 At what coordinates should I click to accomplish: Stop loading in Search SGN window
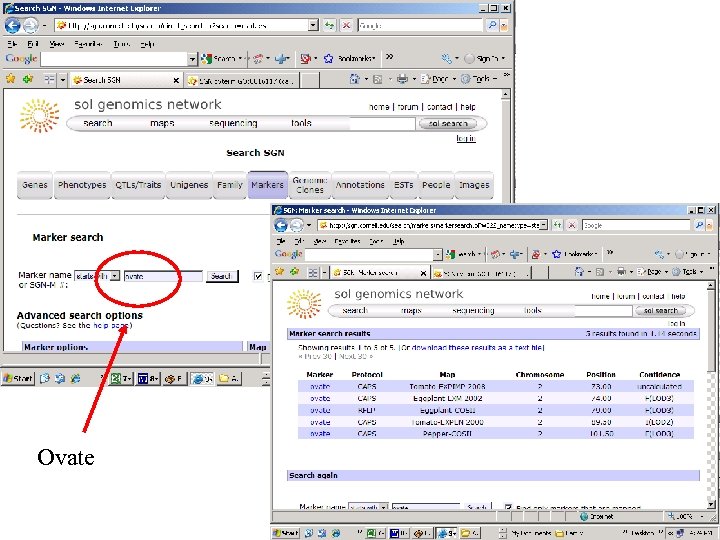point(347,25)
